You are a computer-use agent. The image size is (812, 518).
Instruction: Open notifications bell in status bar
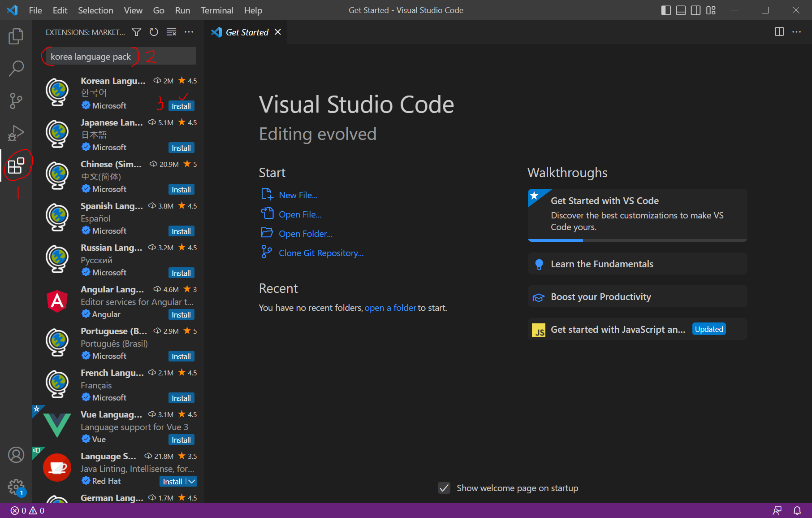[797, 510]
